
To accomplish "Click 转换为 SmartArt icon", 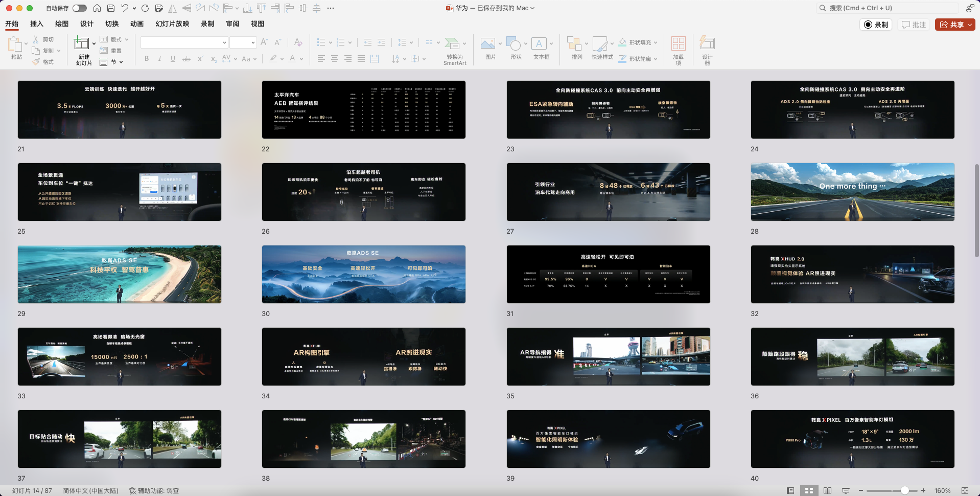I will pos(452,43).
